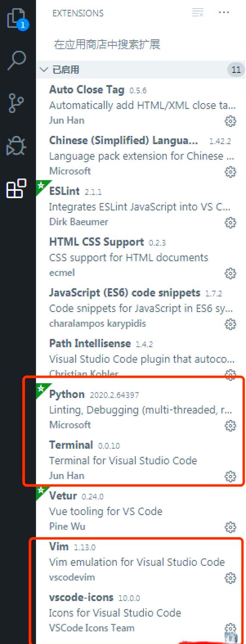This screenshot has width=246, height=644.
Task: Clear extensions search results icon
Action: (x=198, y=13)
